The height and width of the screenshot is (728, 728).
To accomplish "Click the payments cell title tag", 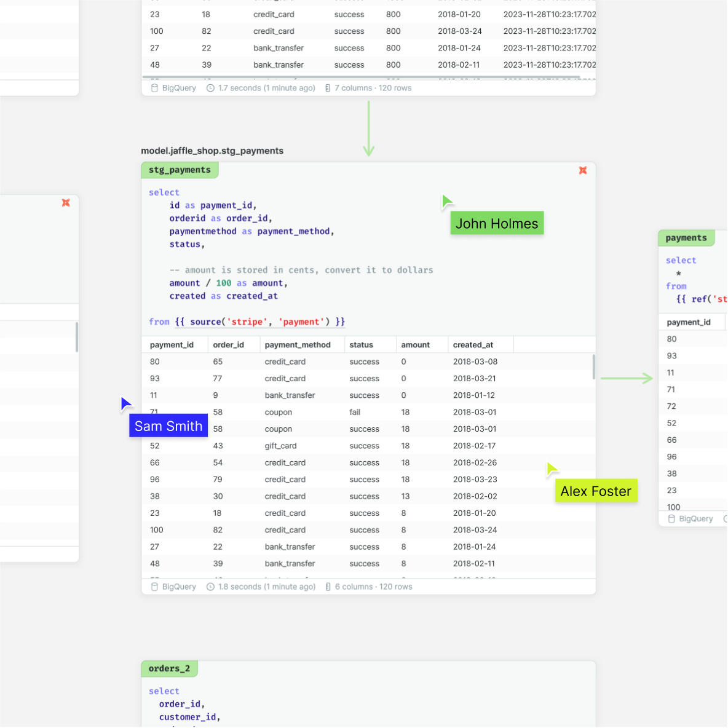I will click(x=686, y=238).
